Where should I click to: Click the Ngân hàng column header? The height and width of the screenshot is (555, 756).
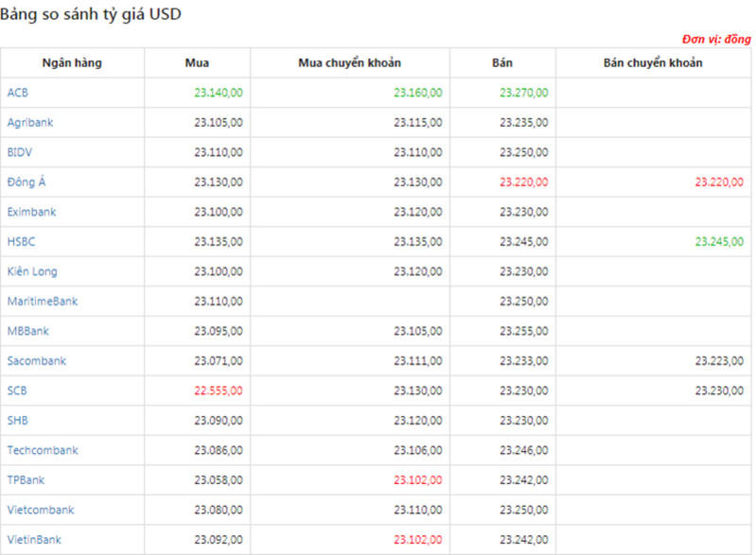click(72, 62)
